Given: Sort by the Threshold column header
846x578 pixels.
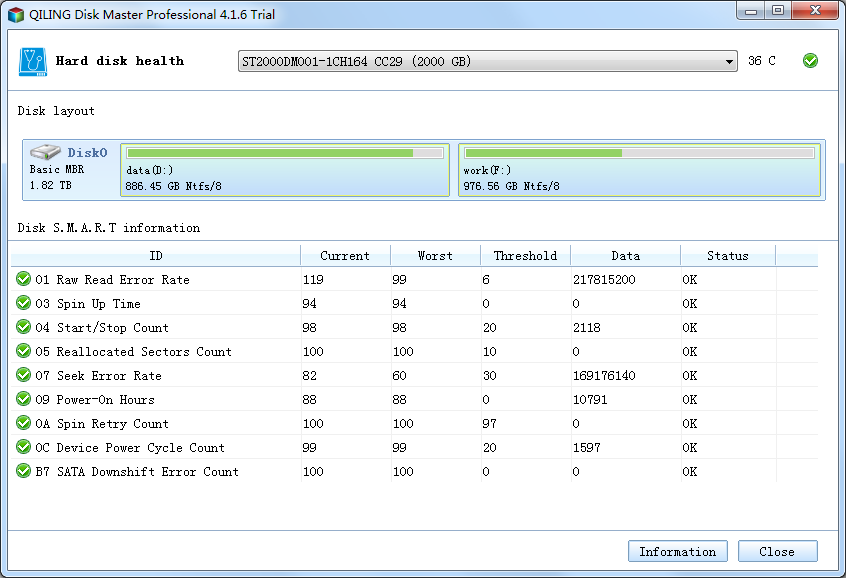Looking at the screenshot, I should point(526,255).
